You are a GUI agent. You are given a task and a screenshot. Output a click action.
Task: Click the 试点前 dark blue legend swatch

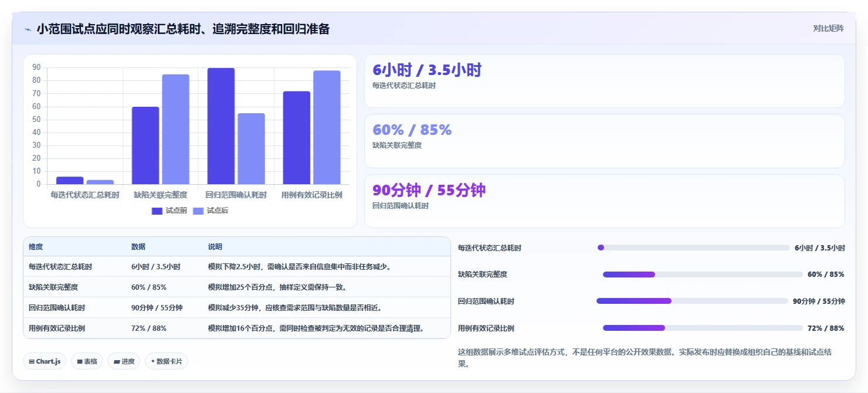point(157,211)
